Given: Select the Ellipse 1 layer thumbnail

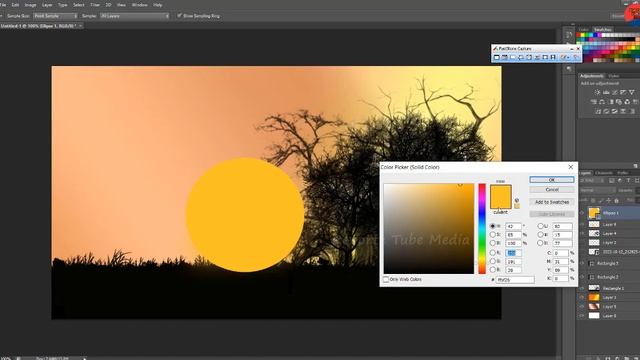Looking at the screenshot, I should click(594, 213).
